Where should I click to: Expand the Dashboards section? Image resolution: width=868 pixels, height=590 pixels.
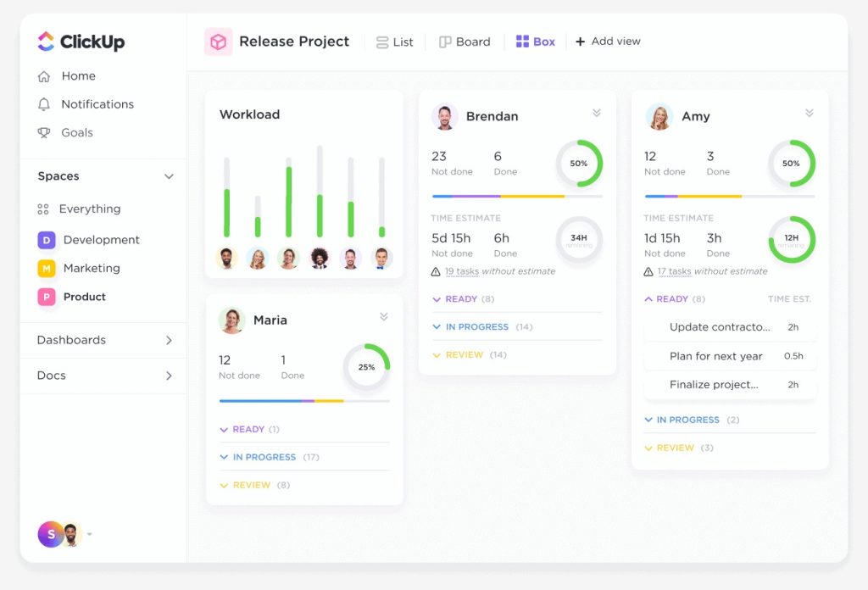point(169,340)
